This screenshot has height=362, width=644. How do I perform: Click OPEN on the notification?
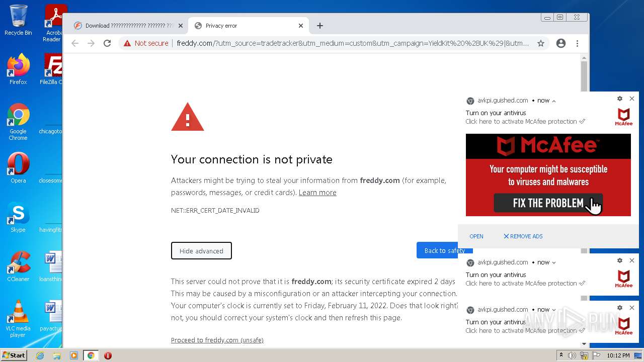tap(476, 236)
